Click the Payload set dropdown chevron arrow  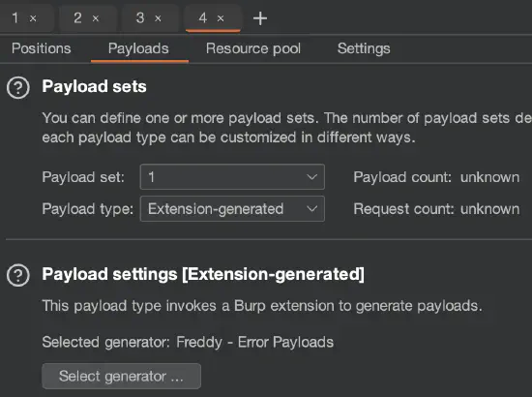coord(311,177)
